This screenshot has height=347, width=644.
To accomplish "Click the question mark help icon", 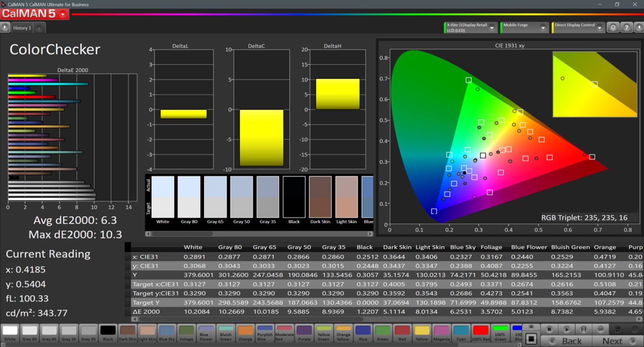I will (626, 27).
